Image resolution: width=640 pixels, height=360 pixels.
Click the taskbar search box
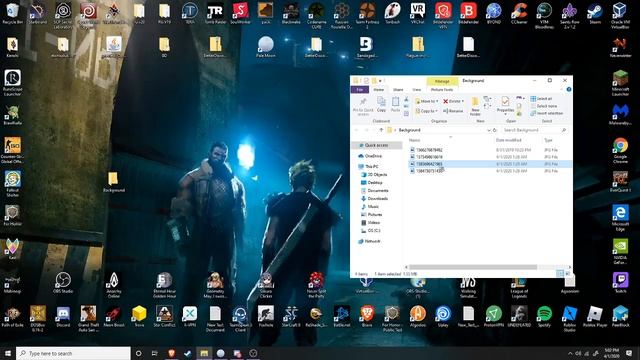(x=73, y=353)
